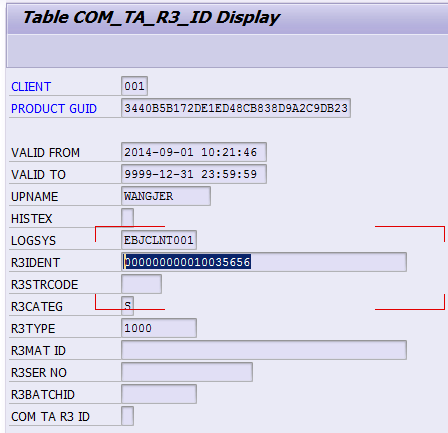Toggle the HISTEX checkbox field
This screenshot has height=433, width=448.
(127, 218)
